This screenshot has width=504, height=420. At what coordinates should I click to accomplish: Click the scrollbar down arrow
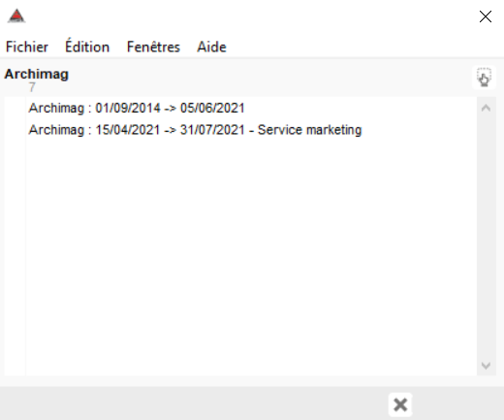click(x=486, y=366)
